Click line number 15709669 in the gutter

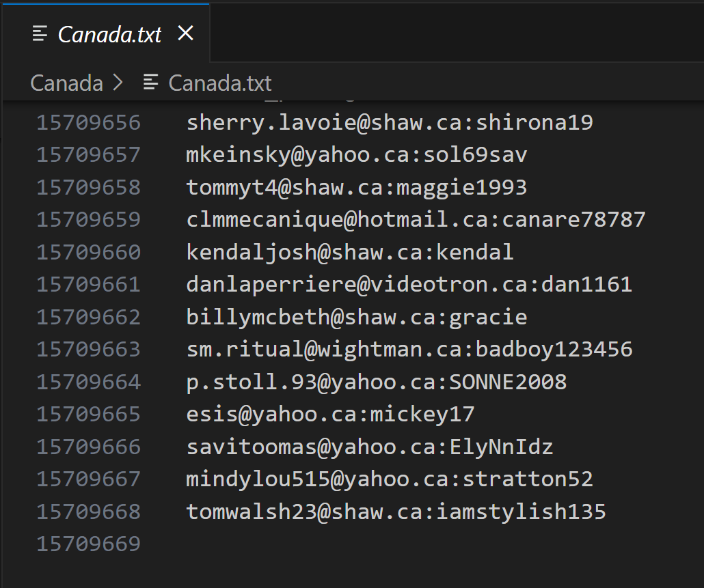[88, 544]
